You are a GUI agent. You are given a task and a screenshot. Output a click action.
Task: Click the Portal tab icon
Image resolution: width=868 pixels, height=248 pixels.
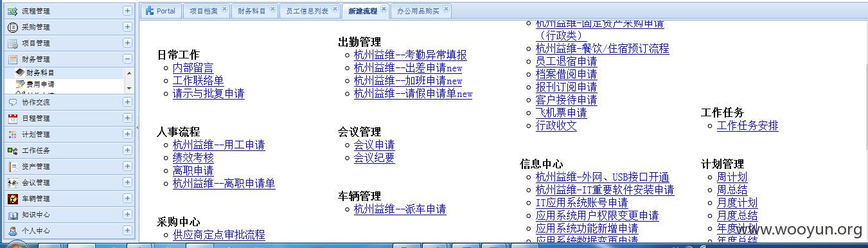[x=150, y=10]
